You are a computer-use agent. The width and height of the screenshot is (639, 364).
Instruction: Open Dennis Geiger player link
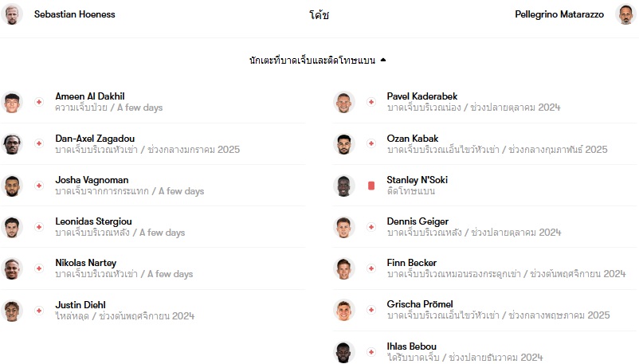click(418, 221)
